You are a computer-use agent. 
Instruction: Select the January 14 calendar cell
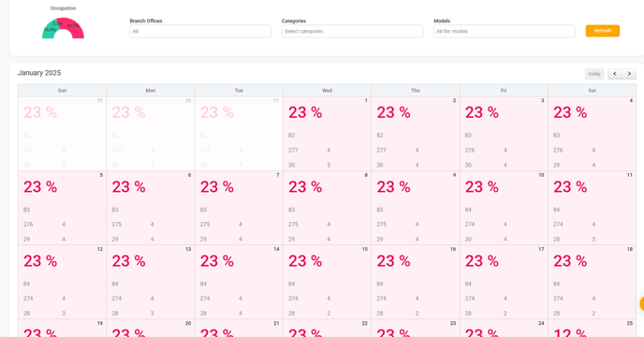[x=239, y=282]
